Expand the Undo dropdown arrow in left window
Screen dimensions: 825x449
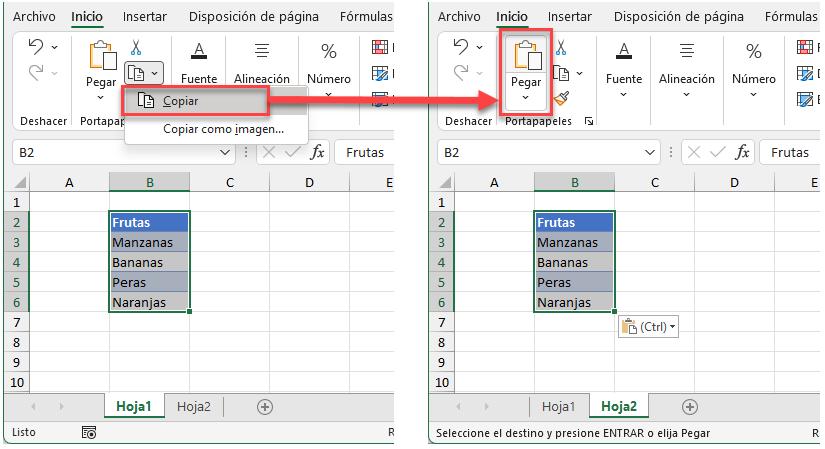[55, 47]
